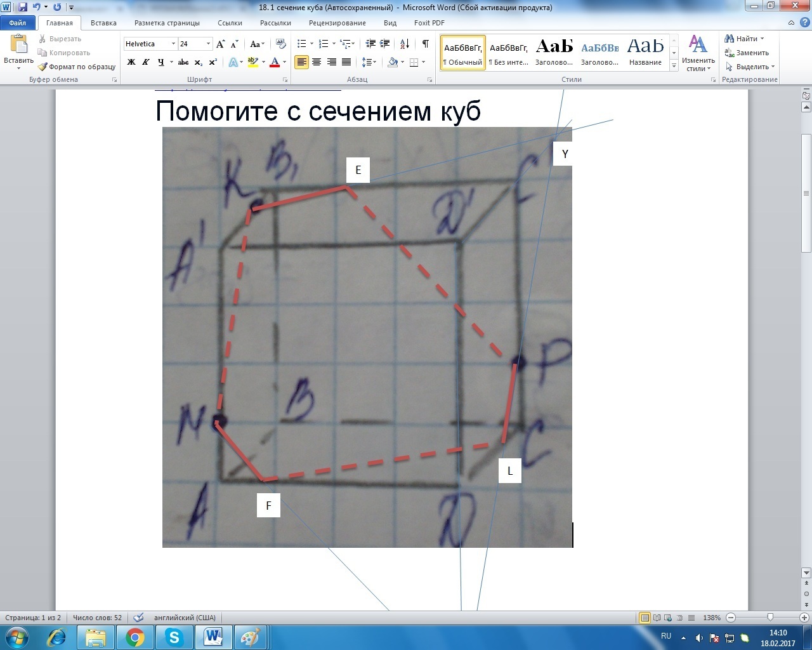The width and height of the screenshot is (812, 650).
Task: Open Customize Quick Access Toolbar dropdown
Action: tap(70, 8)
